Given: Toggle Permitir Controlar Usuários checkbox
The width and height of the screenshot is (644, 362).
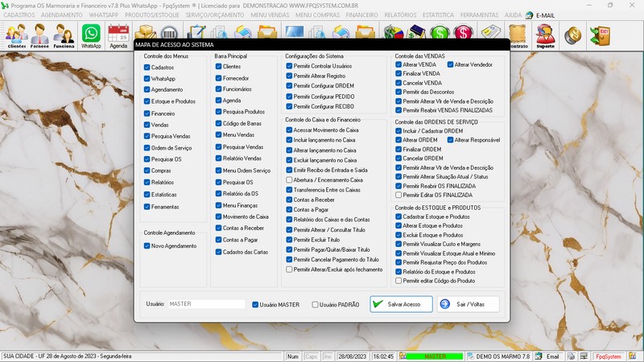Looking at the screenshot, I should coord(289,66).
